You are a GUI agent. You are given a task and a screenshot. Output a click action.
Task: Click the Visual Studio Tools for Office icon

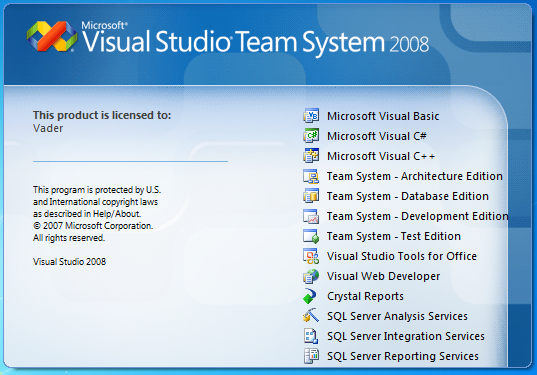coord(311,256)
